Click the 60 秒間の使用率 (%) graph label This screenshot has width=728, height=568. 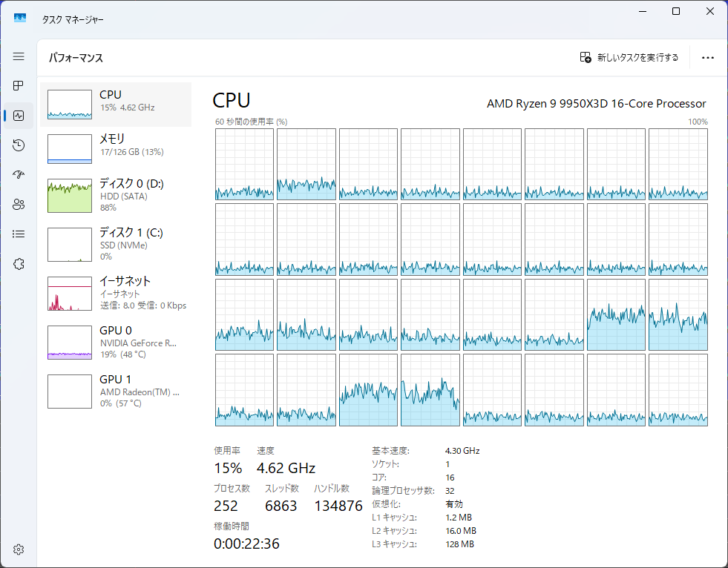click(251, 122)
